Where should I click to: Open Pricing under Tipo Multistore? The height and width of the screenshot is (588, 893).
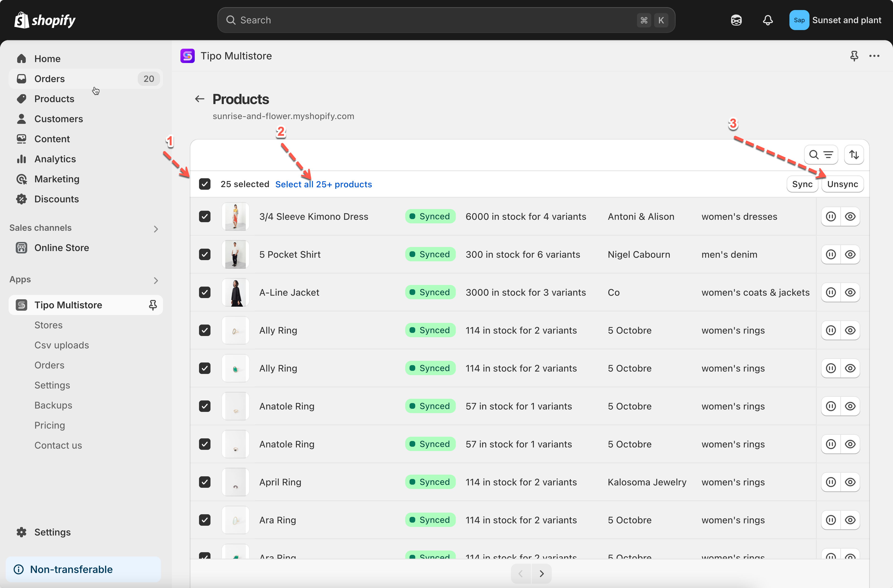[x=50, y=425]
